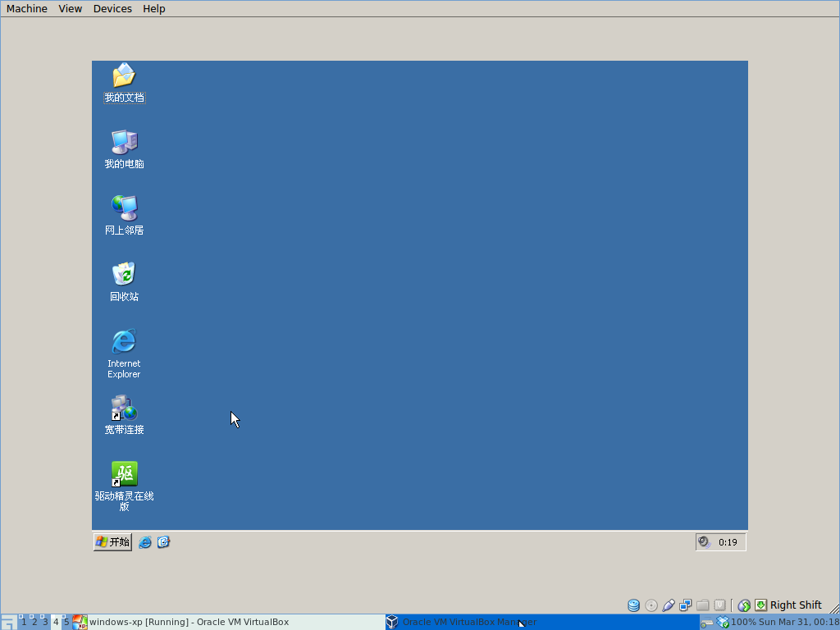Switch to Oracle VM VirtualBox Manager taskbar entry
Screen dimensions: 840x630
pos(542,622)
